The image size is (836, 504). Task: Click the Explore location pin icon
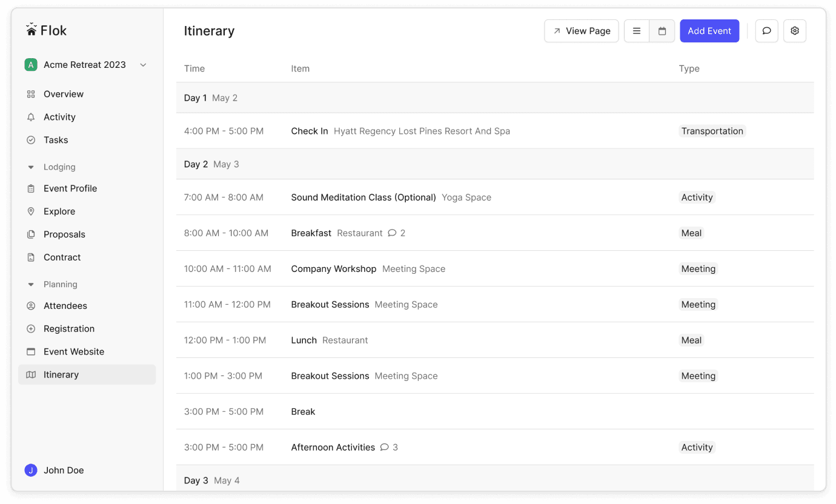click(31, 211)
